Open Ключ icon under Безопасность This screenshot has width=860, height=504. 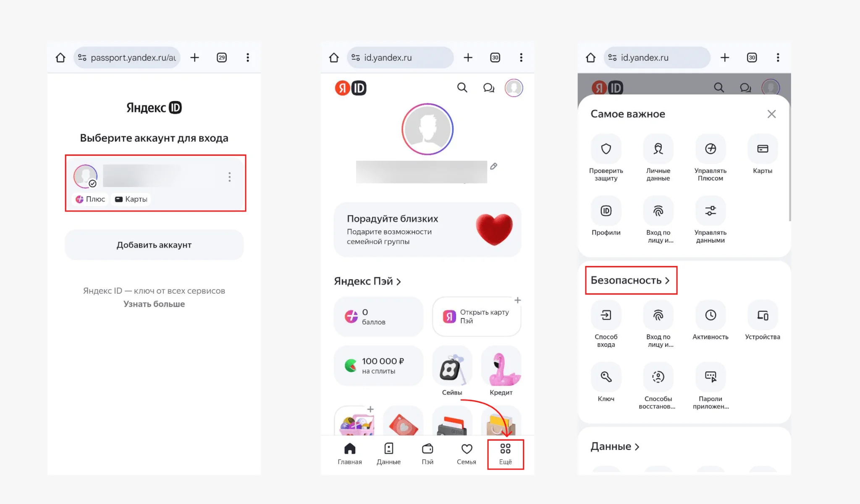[606, 377]
